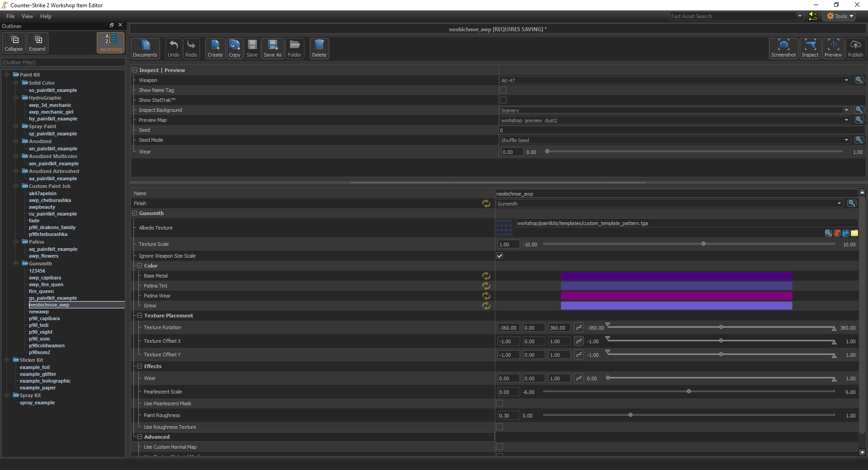Open the Preview Map dropdown
The height and width of the screenshot is (470, 868).
pyautogui.click(x=675, y=120)
